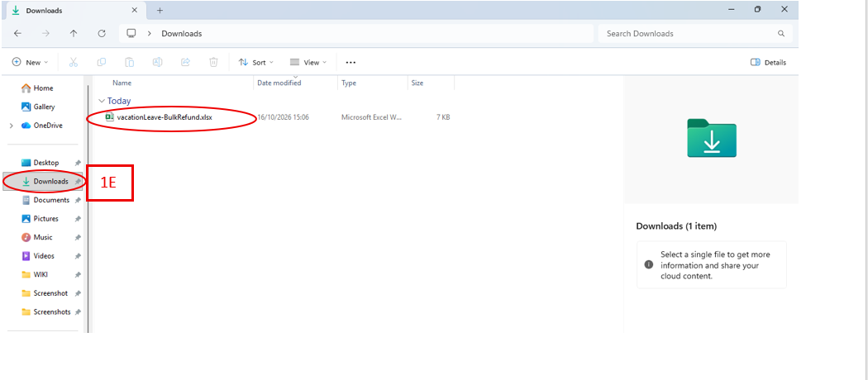
Task: Click the Forward navigation arrow
Action: [46, 33]
